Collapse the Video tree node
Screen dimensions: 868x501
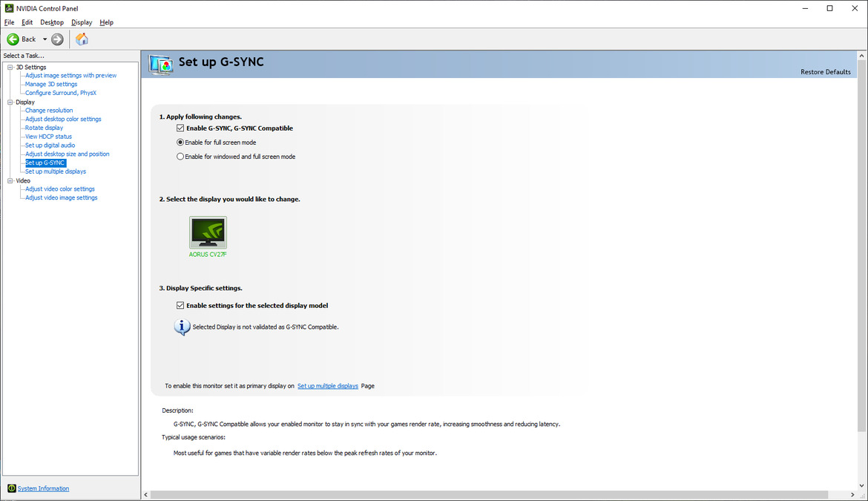[x=10, y=180]
